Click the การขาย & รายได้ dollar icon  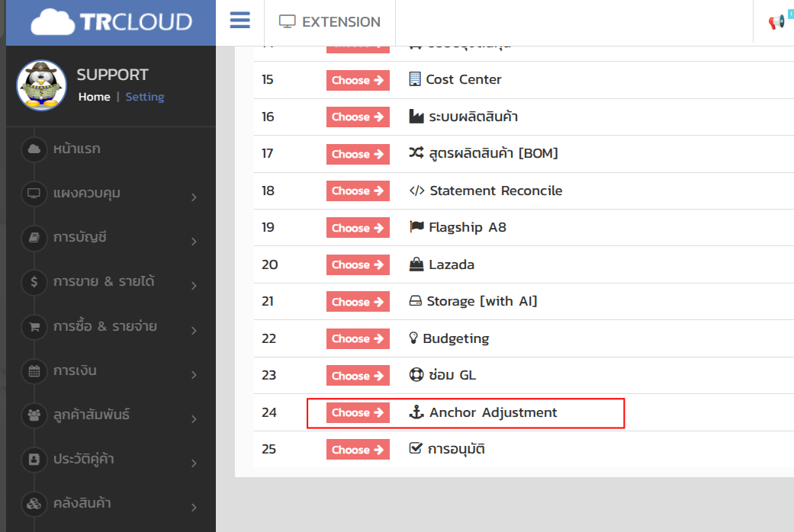(34, 281)
